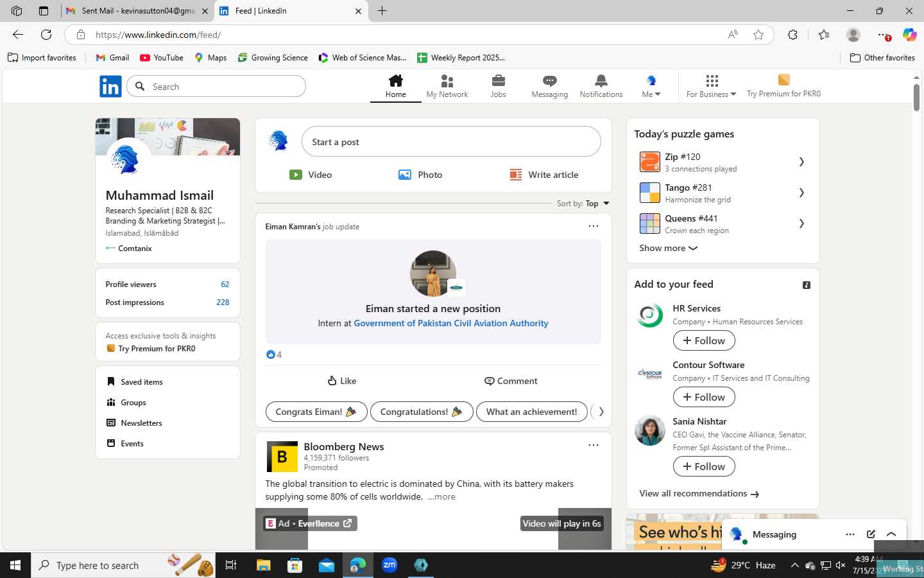View the Notifications bell
Viewport: 924px width, 578px height.
pos(601,86)
